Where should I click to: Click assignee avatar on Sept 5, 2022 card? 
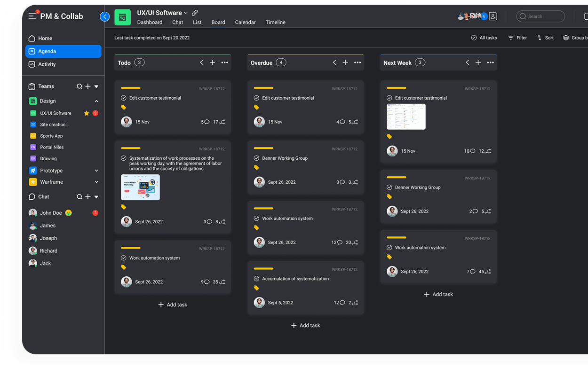[259, 303]
